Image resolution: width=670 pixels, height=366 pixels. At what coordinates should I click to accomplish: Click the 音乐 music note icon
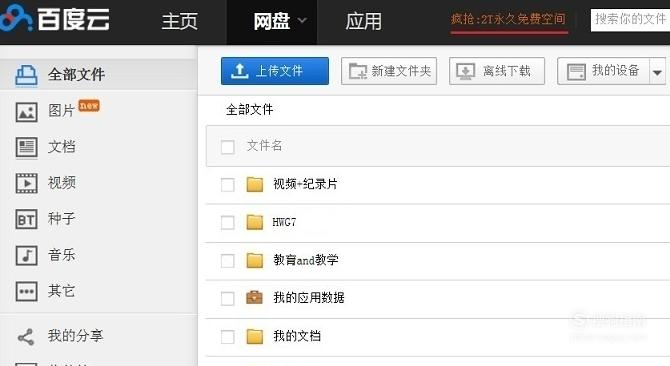(26, 255)
